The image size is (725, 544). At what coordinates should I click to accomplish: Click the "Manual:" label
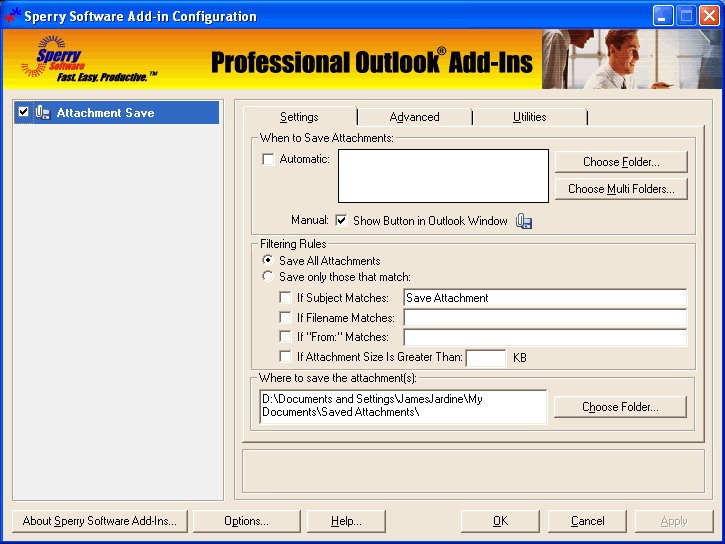pos(310,220)
